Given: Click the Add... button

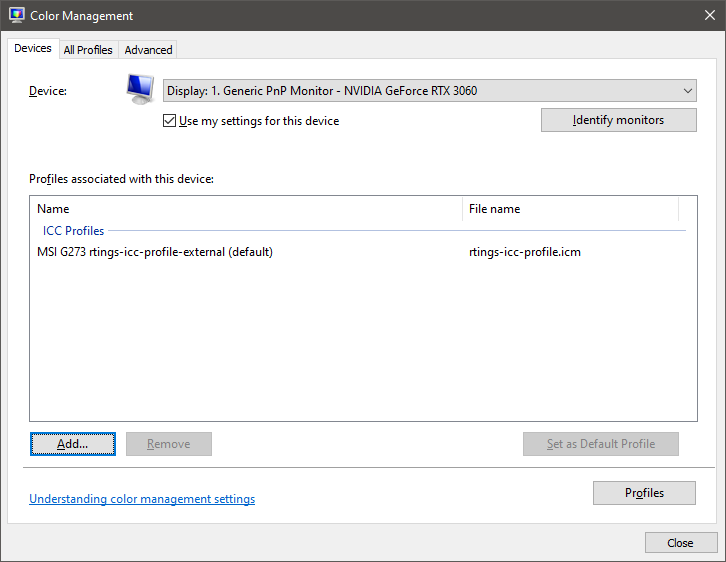Looking at the screenshot, I should pyautogui.click(x=72, y=444).
